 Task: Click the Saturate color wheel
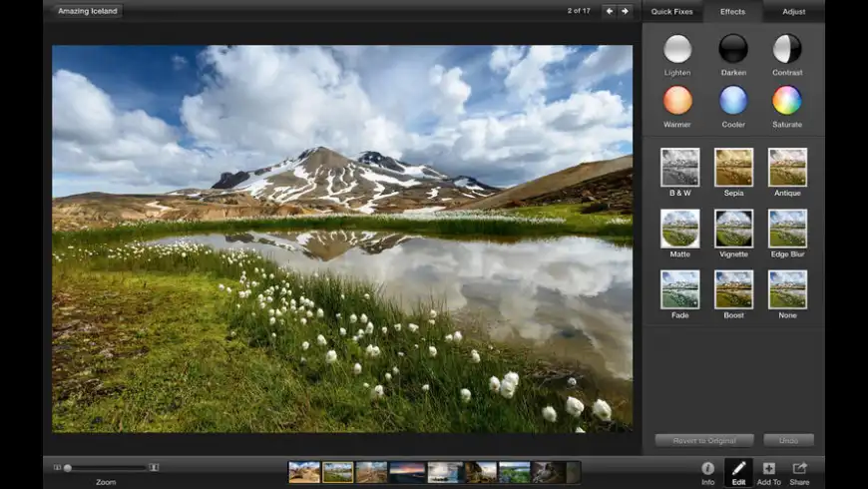point(787,101)
